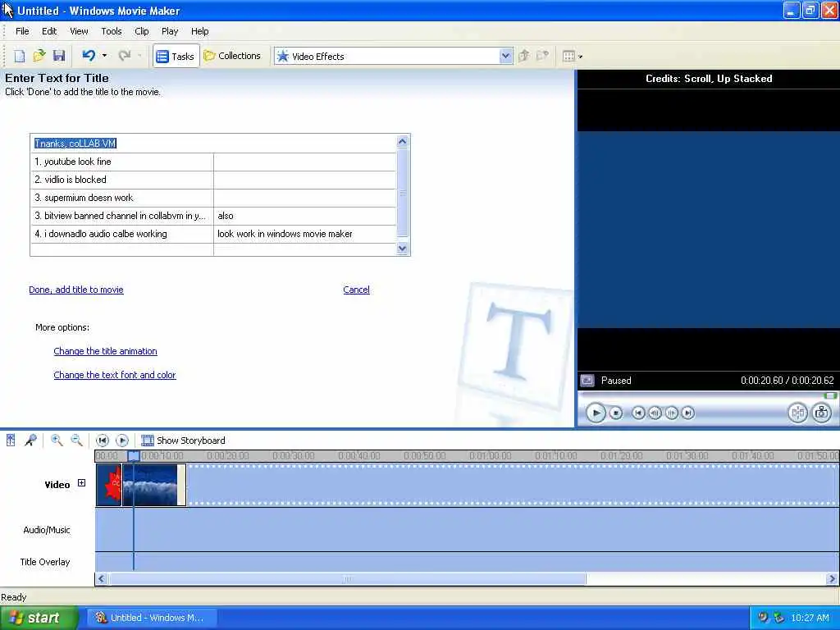
Task: Click 'Change the text font and color' link
Action: click(x=115, y=375)
